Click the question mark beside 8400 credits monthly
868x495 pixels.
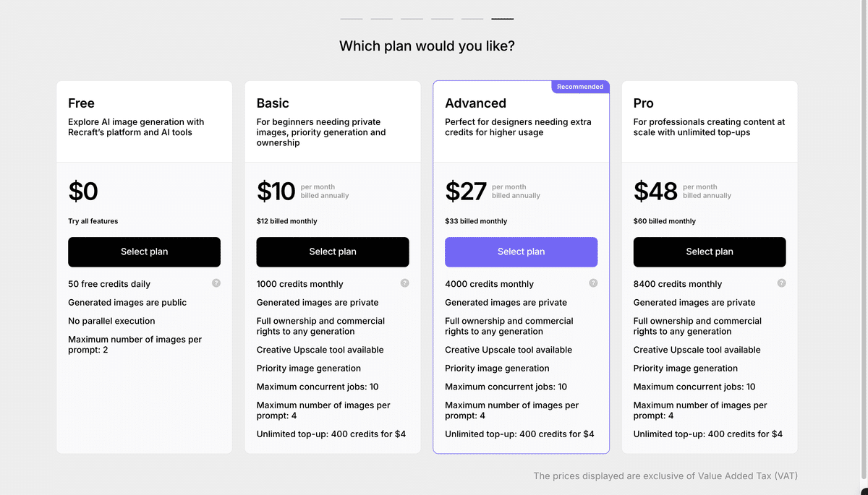781,283
